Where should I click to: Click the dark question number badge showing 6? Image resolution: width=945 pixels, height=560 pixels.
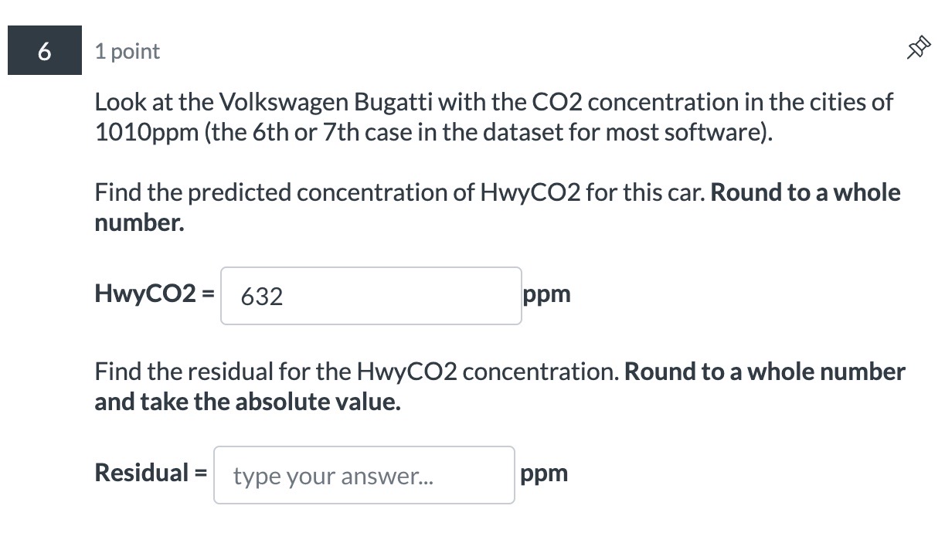[44, 50]
